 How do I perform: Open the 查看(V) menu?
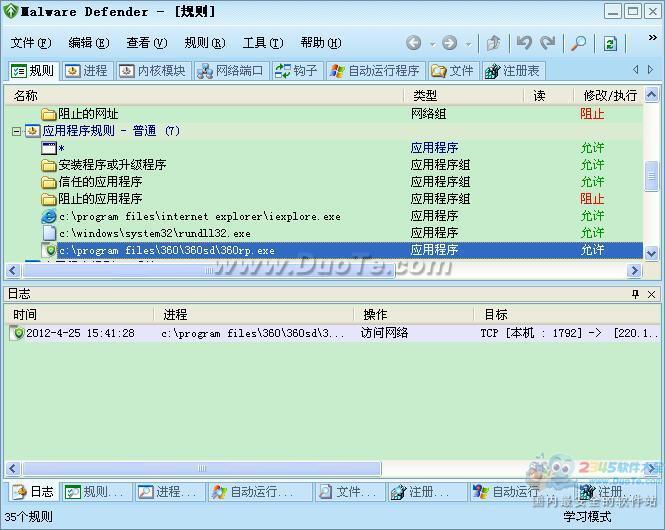tap(147, 43)
